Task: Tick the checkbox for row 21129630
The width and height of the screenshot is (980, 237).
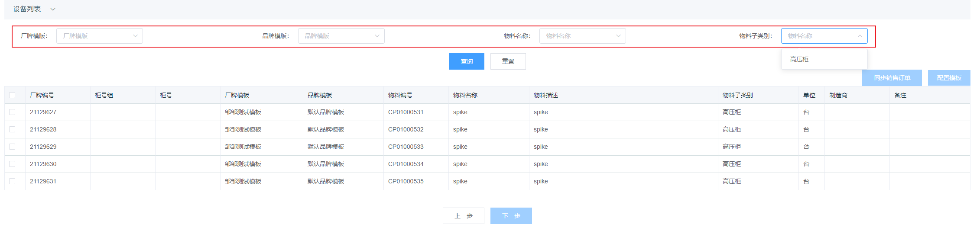Action: tap(12, 164)
